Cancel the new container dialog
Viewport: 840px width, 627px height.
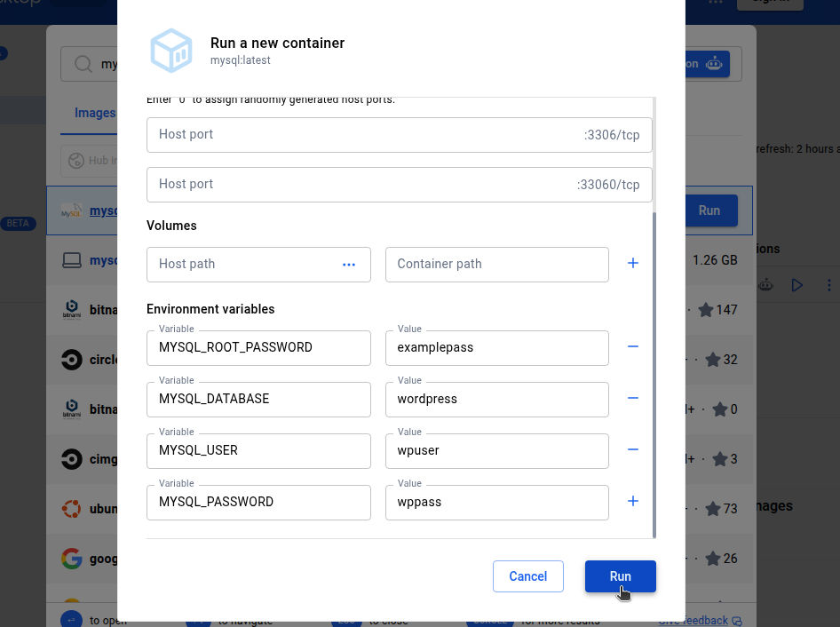coord(527,576)
